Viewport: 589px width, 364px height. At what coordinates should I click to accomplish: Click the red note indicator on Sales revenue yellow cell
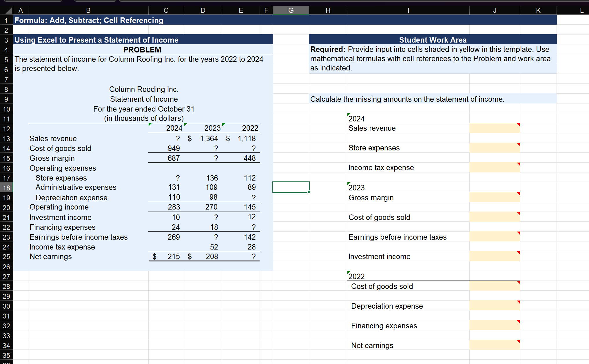tap(518, 124)
